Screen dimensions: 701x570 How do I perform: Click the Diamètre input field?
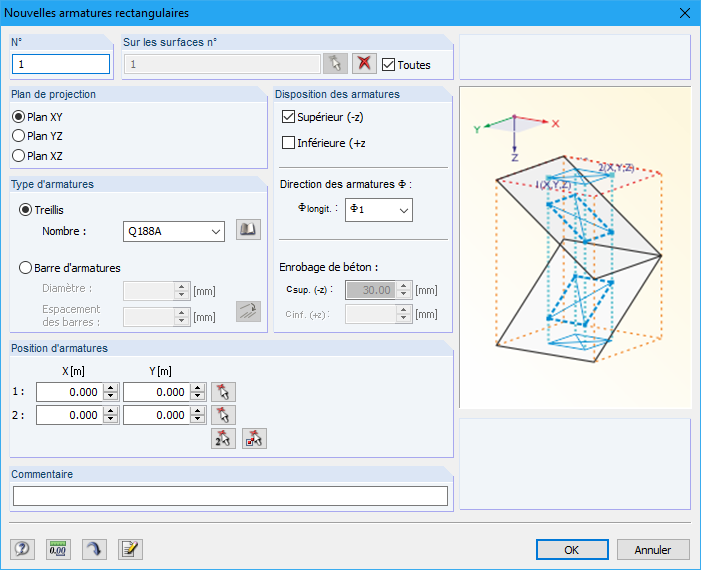click(x=148, y=291)
